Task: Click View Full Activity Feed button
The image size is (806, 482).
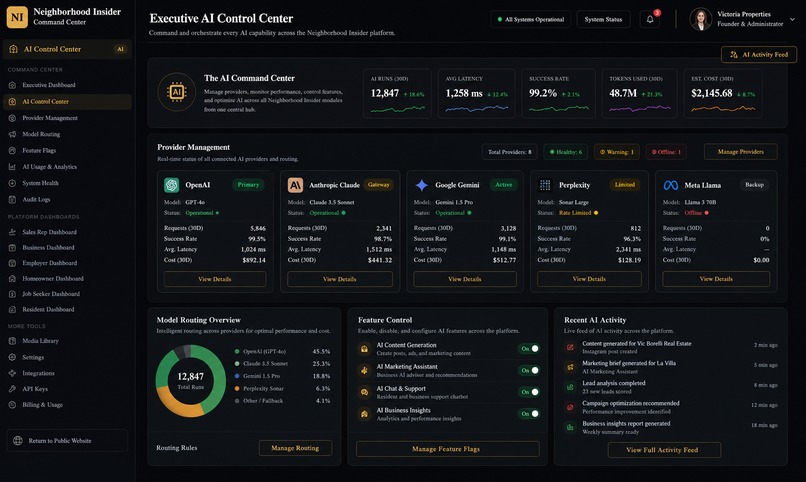Action: tap(664, 450)
